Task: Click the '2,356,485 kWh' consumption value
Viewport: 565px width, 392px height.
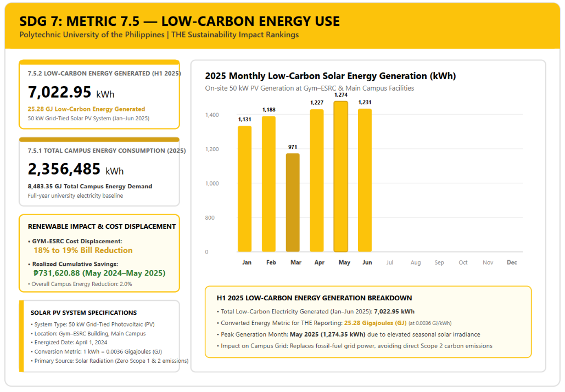Action: (x=76, y=169)
